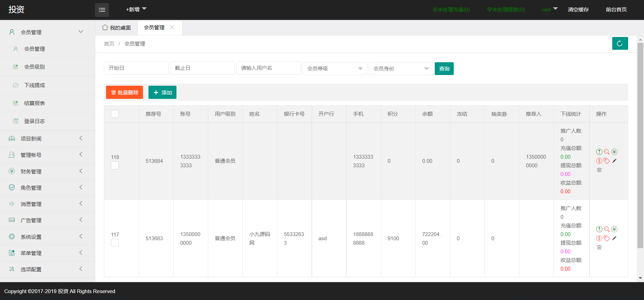Viewport: 644px width, 300px height.
Task: Click the 开始日 date field
Action: coord(136,68)
